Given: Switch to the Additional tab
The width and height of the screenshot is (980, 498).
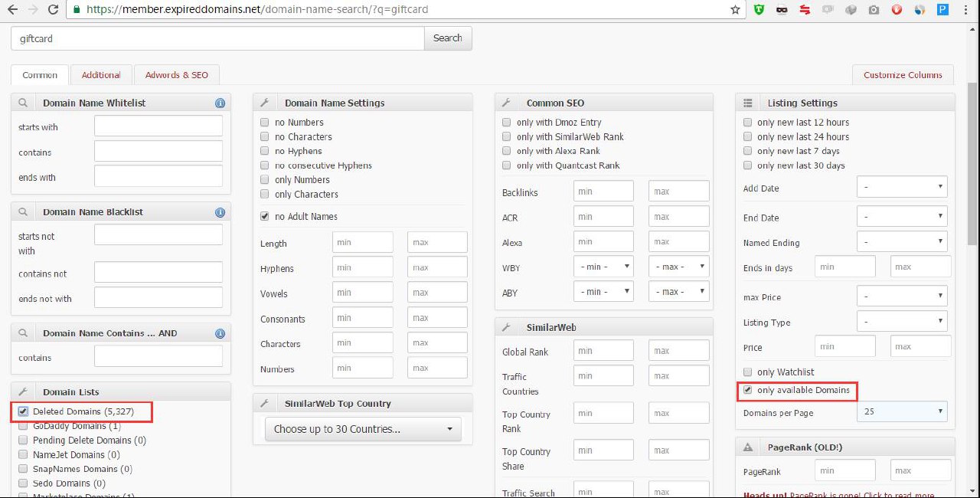Looking at the screenshot, I should [x=101, y=75].
